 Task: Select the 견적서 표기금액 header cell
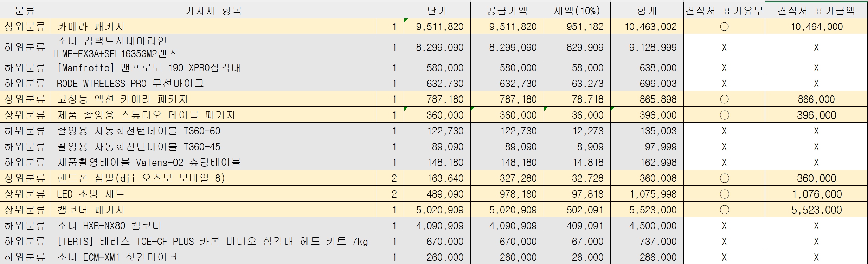coord(816,11)
